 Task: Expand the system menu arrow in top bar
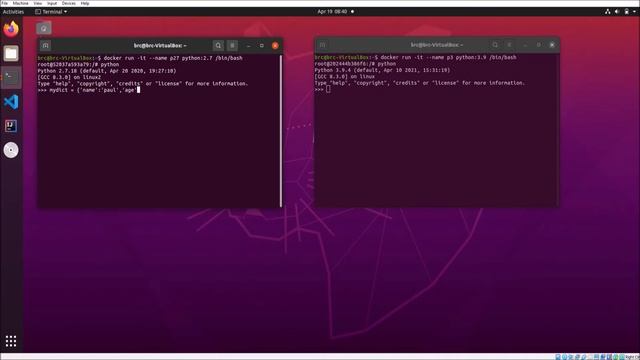(634, 11)
